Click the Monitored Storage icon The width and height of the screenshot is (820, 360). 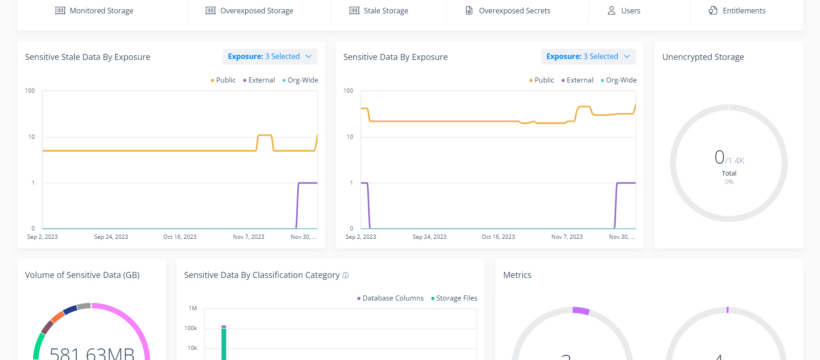point(60,10)
